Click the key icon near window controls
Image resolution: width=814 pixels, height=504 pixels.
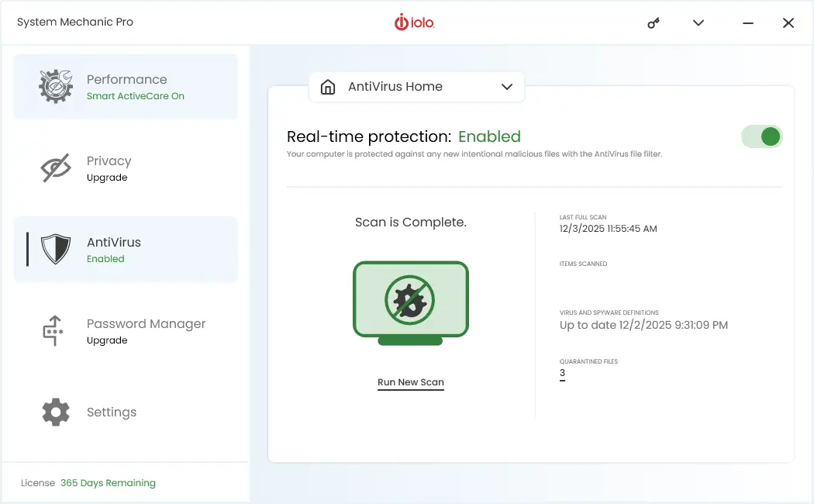(x=653, y=22)
